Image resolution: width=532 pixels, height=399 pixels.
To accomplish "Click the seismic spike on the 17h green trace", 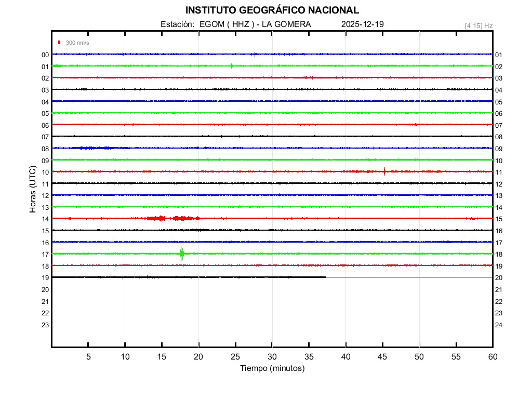I will click(x=181, y=254).
